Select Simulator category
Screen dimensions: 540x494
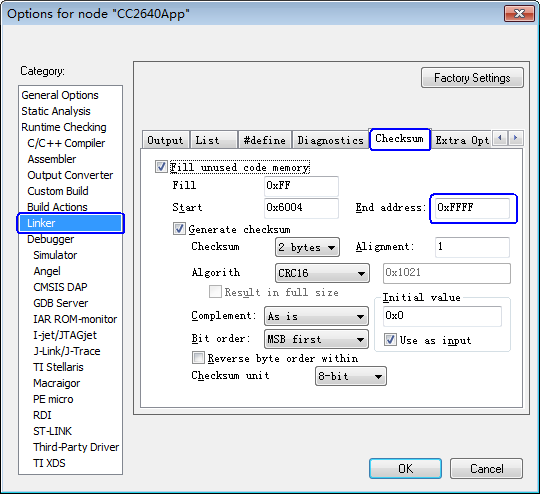pyautogui.click(x=55, y=255)
